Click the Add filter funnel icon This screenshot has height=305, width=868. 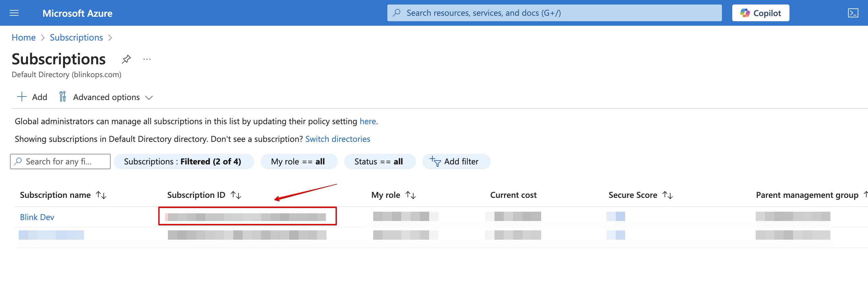[x=435, y=162]
